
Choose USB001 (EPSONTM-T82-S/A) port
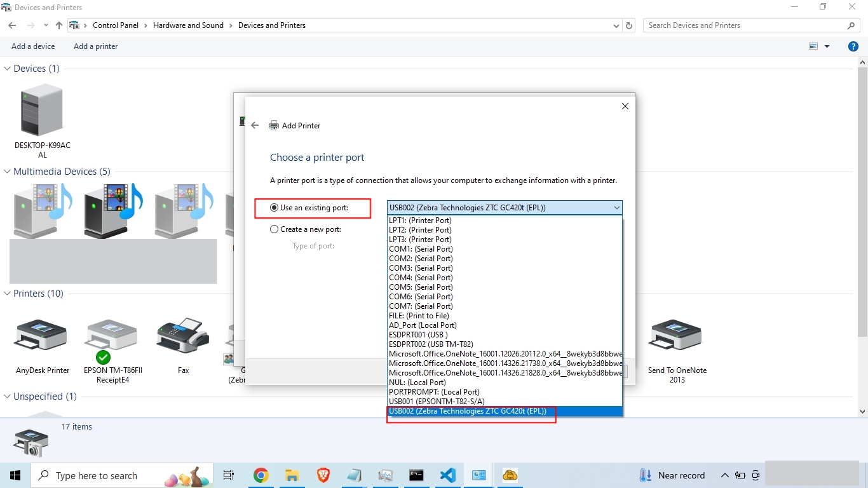(505, 402)
